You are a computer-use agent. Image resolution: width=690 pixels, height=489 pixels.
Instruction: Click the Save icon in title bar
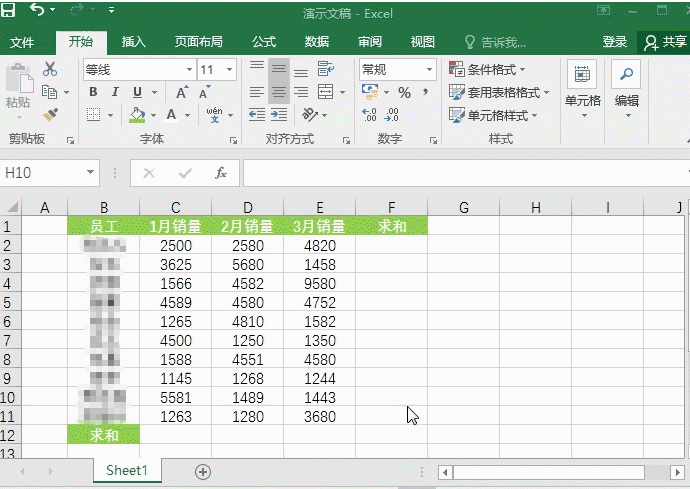tap(8, 9)
